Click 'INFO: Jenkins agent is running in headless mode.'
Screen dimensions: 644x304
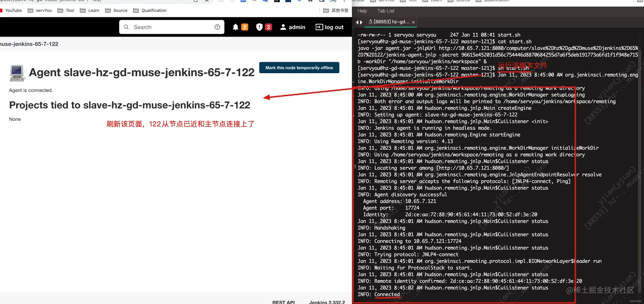[x=425, y=128]
